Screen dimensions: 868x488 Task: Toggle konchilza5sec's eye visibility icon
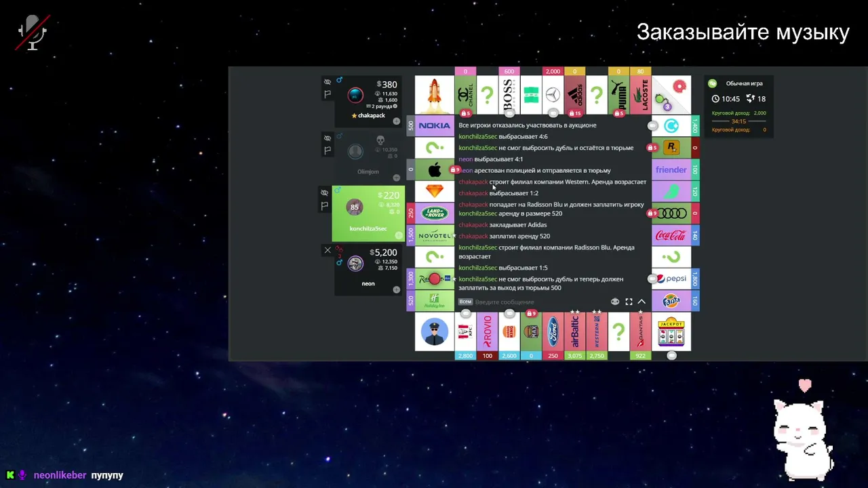[325, 193]
